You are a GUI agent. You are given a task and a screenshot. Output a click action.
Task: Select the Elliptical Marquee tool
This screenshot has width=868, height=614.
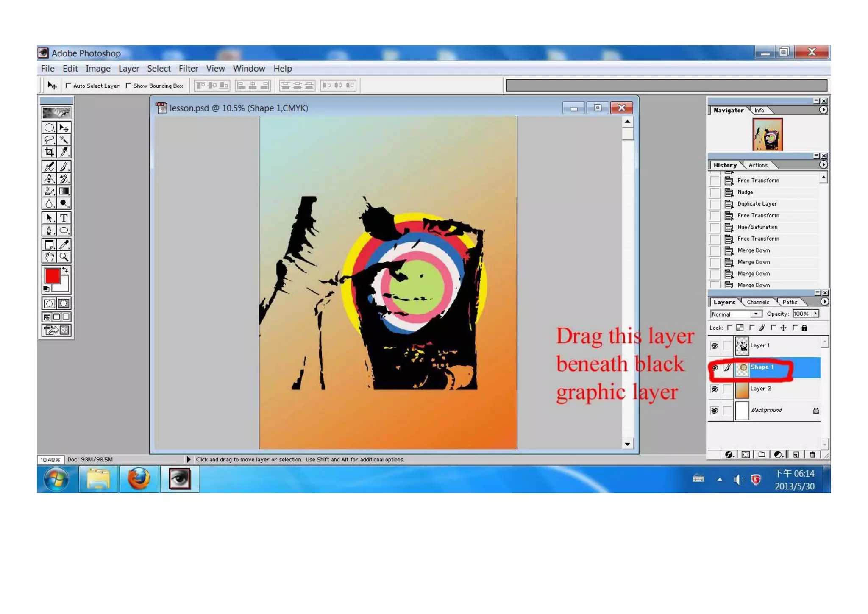(x=49, y=128)
